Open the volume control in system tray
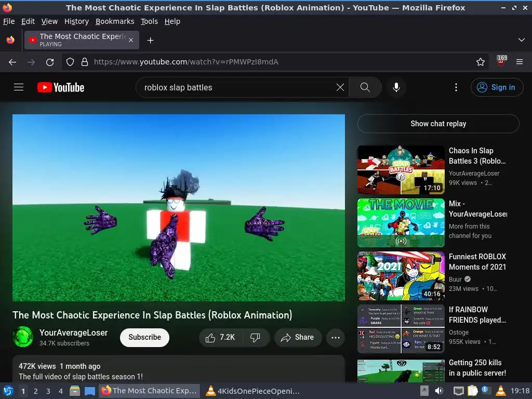Image resolution: width=532 pixels, height=399 pixels. 438,391
